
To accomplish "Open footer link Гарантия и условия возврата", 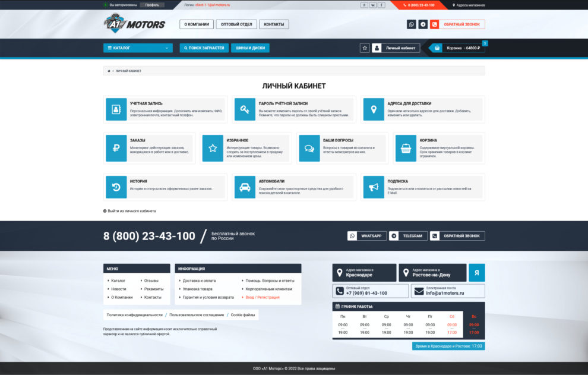I will click(x=208, y=297).
